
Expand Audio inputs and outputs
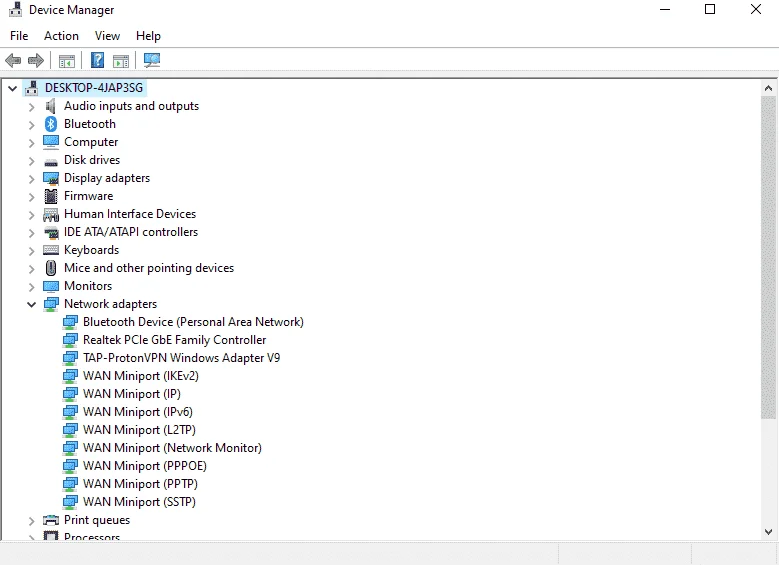[x=31, y=107]
